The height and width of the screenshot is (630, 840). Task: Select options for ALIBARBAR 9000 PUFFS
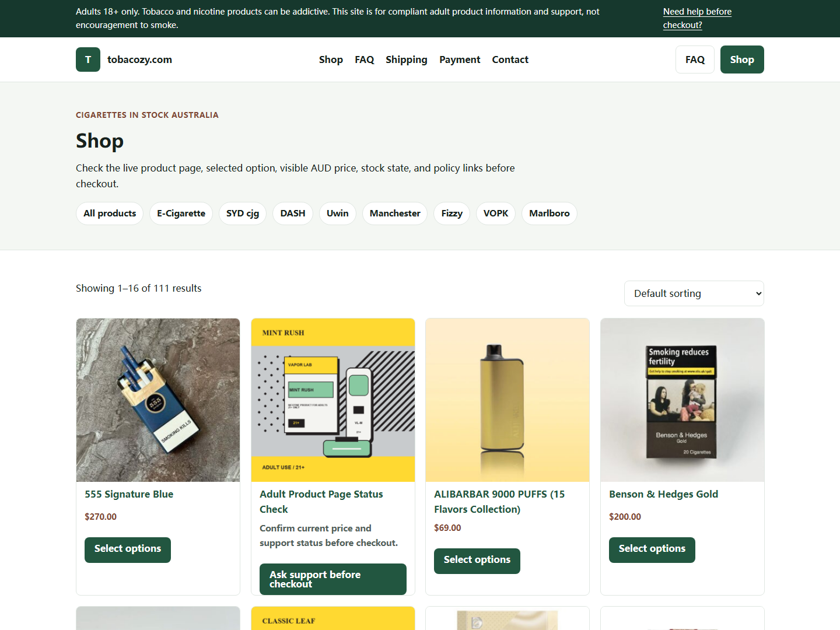click(477, 561)
